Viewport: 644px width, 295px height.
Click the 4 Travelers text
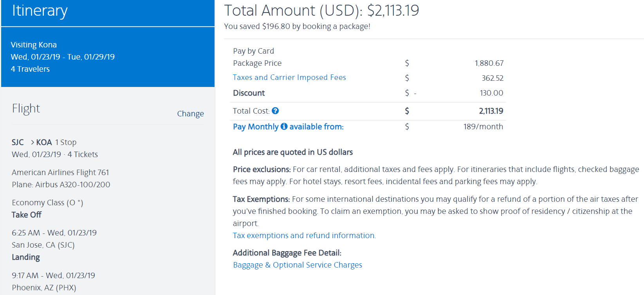point(30,69)
